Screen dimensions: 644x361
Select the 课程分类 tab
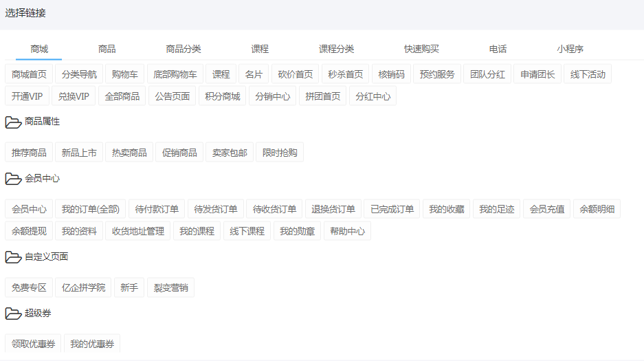point(336,50)
